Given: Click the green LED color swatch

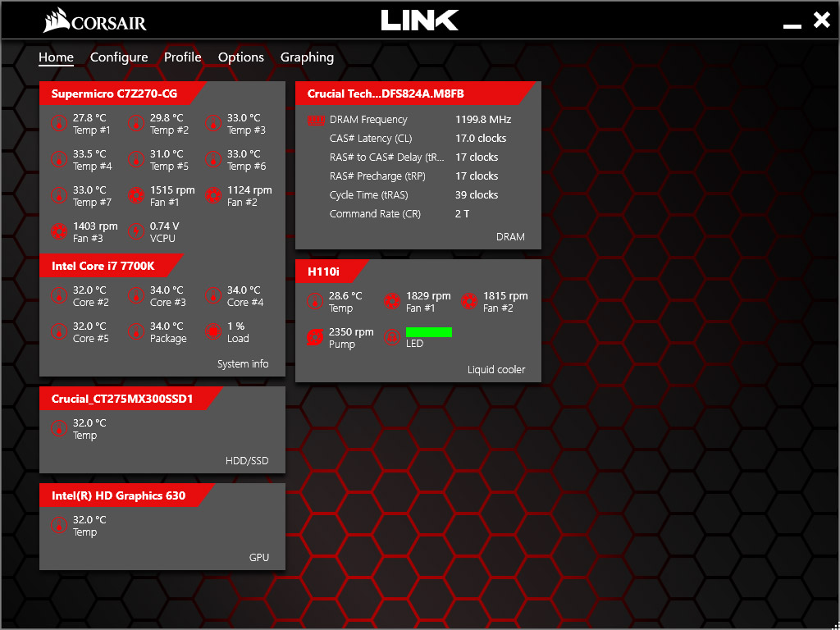Looking at the screenshot, I should coord(428,332).
